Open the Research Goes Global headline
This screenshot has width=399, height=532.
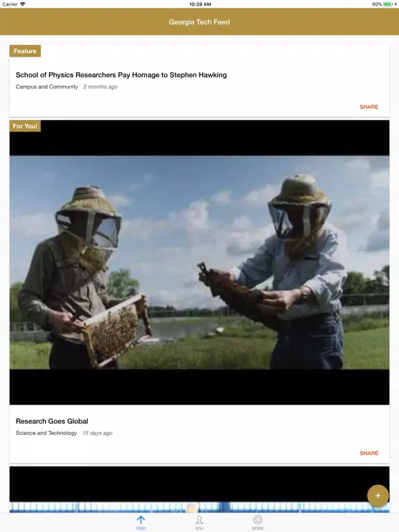pyautogui.click(x=52, y=421)
